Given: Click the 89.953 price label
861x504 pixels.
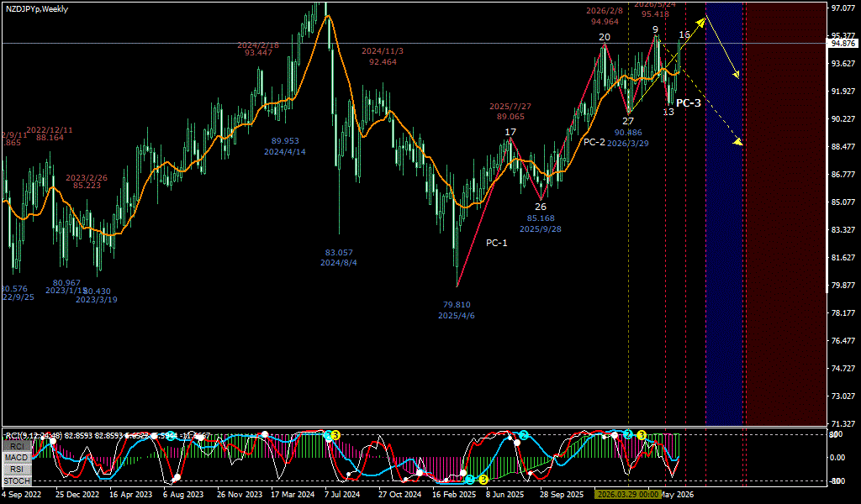Looking at the screenshot, I should [285, 141].
